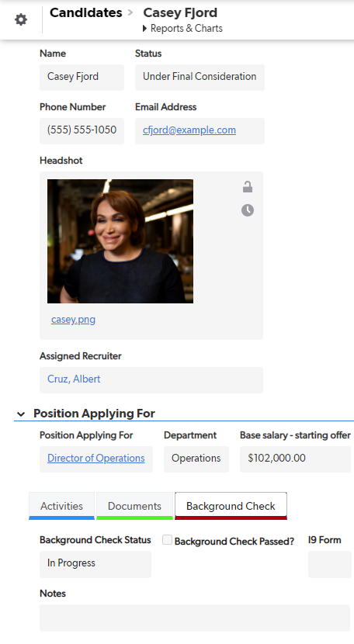
Task: Click the Notes text field
Action: [x=195, y=618]
